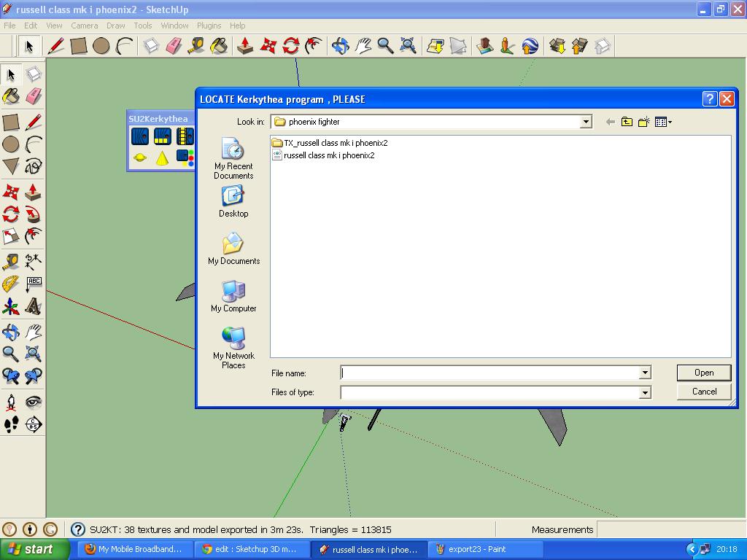747x560 pixels.
Task: Select the Eraser tool in top toolbar
Action: 174,46
